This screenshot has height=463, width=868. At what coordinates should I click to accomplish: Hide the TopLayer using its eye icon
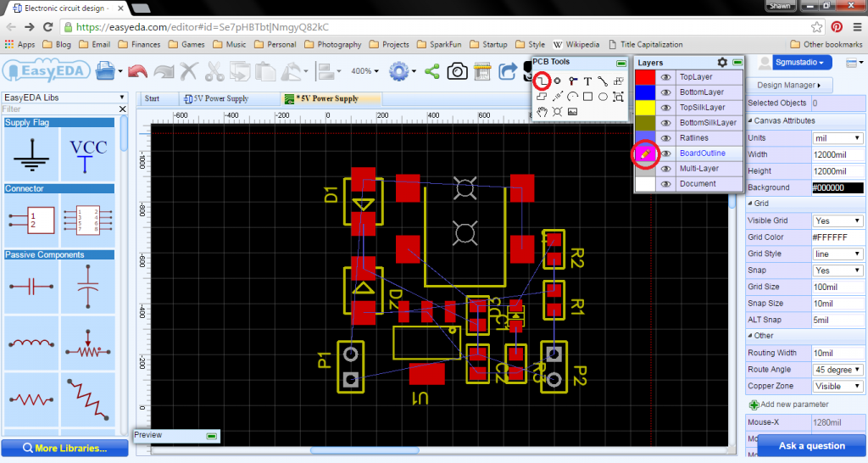pos(666,77)
